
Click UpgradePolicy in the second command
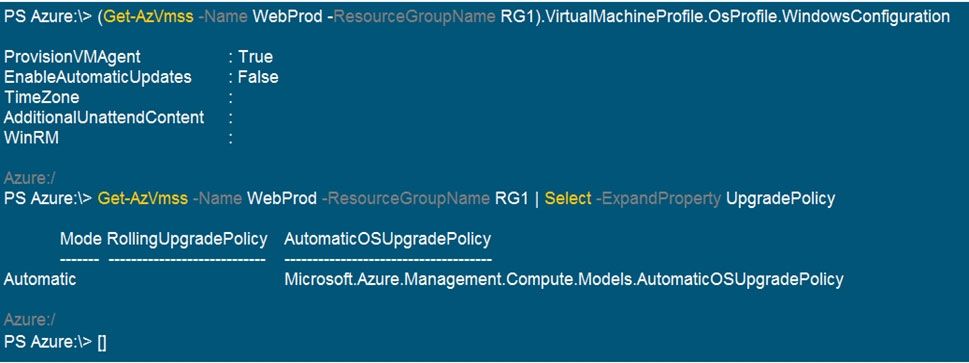(x=780, y=199)
